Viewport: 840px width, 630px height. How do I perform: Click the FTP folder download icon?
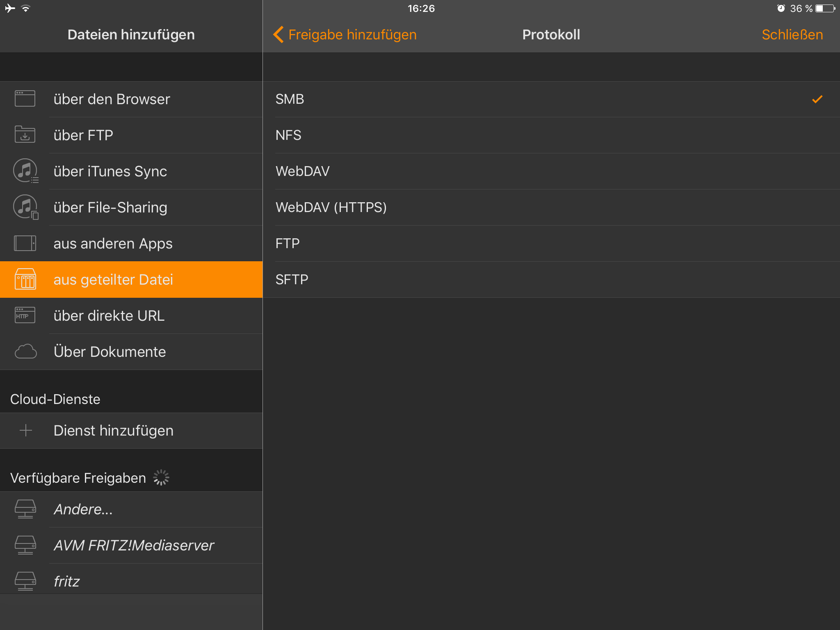pos(25,135)
